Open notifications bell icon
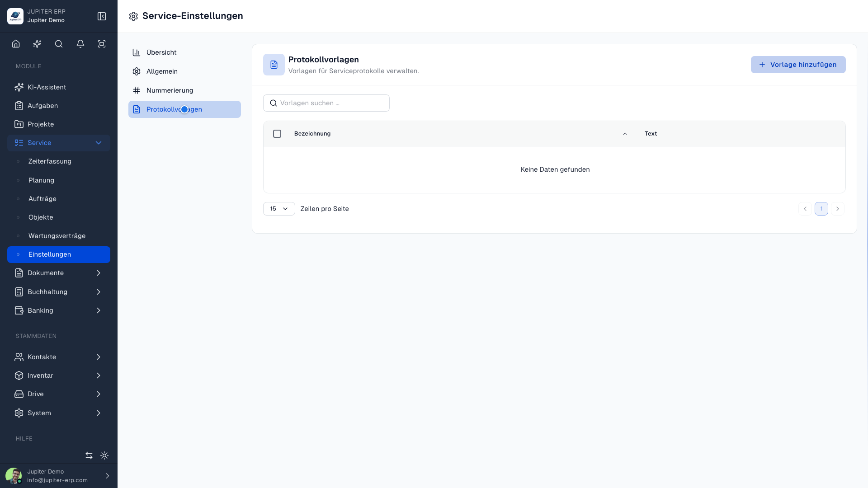Image resolution: width=868 pixels, height=488 pixels. coord(80,44)
